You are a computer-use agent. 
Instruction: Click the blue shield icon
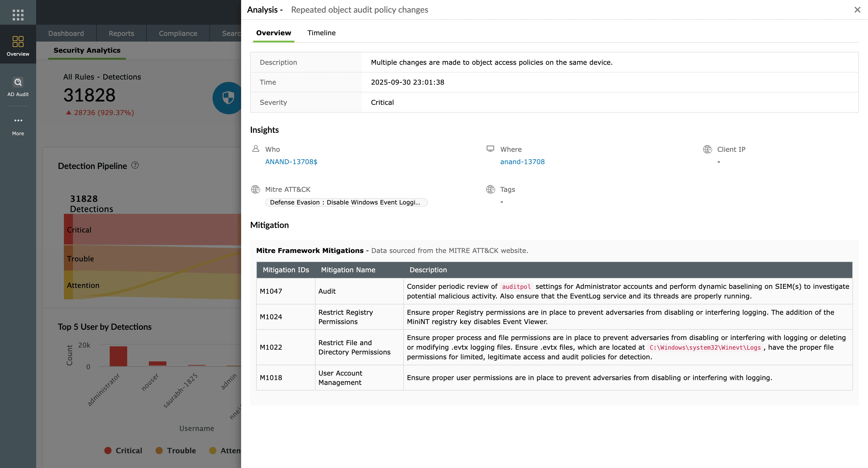point(228,98)
